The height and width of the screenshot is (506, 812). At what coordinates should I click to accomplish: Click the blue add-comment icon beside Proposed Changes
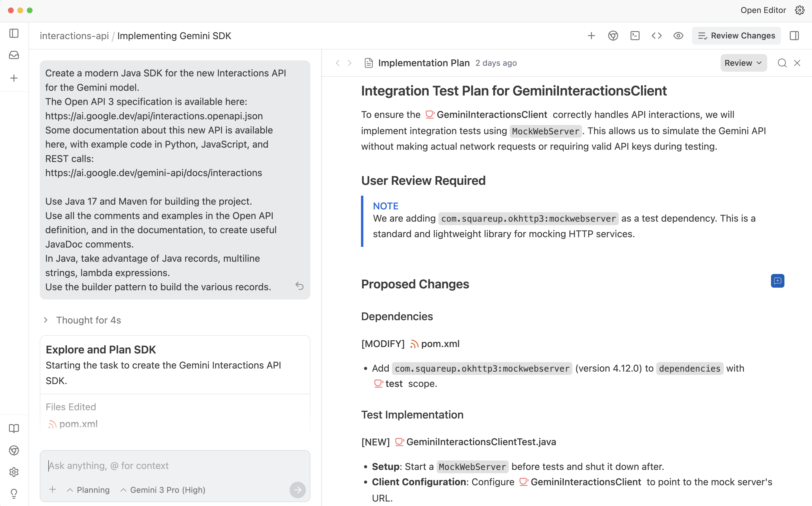(777, 280)
